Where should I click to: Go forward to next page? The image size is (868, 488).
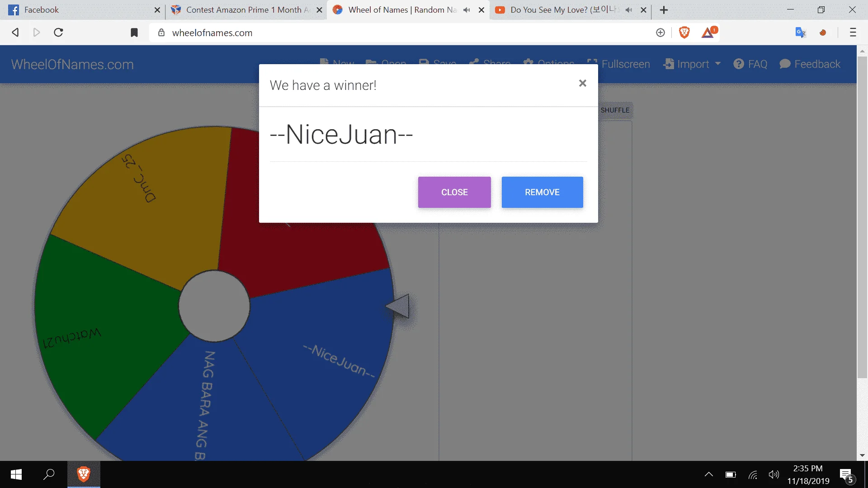click(37, 33)
